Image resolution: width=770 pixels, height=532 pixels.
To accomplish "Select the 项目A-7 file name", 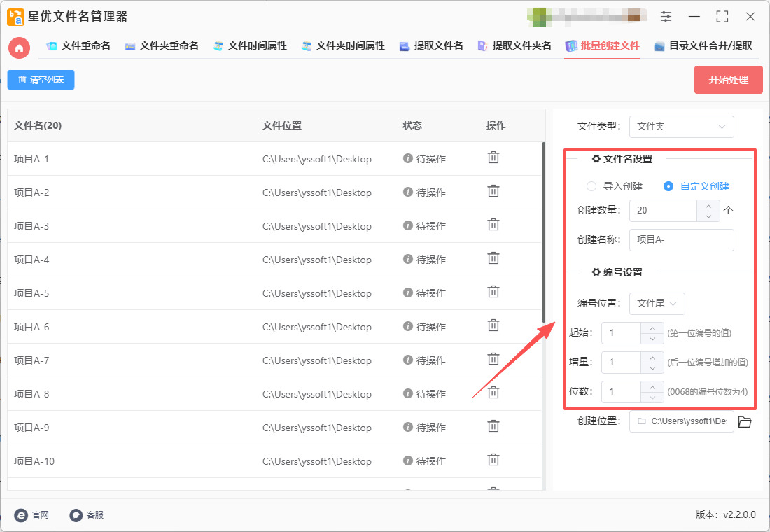I will click(x=31, y=360).
